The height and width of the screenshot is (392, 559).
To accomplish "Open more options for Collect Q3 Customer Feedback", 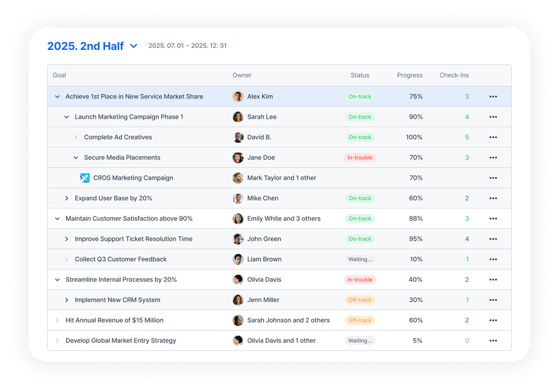I will tap(493, 259).
